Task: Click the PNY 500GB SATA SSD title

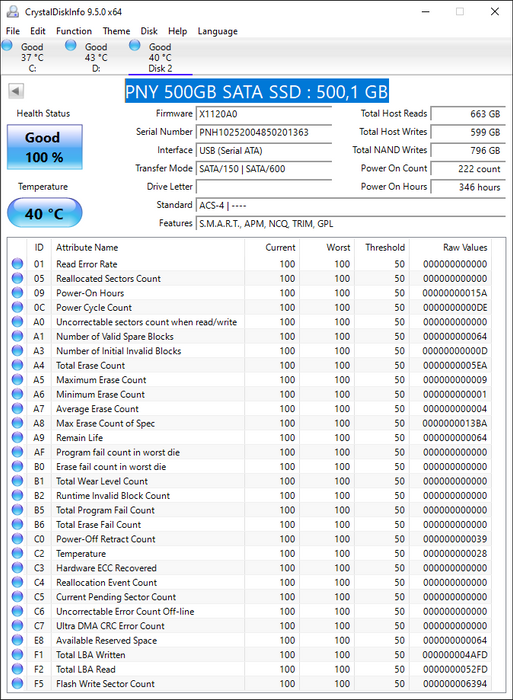Action: (x=257, y=91)
